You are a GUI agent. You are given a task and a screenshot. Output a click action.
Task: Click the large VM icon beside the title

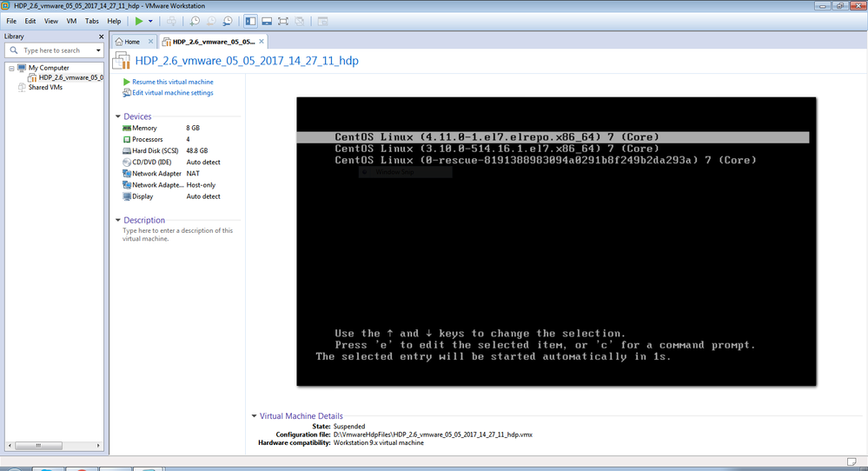[x=122, y=60]
